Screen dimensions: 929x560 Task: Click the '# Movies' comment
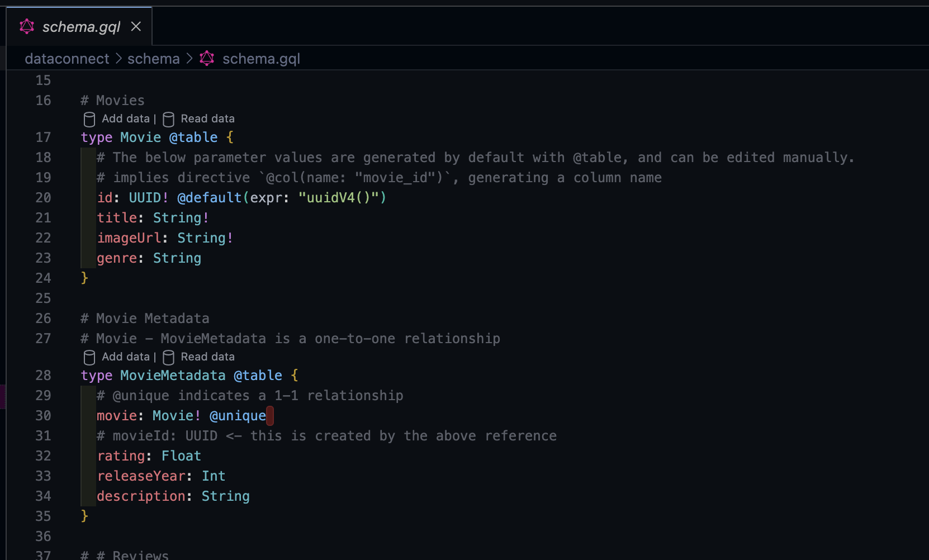(x=112, y=101)
